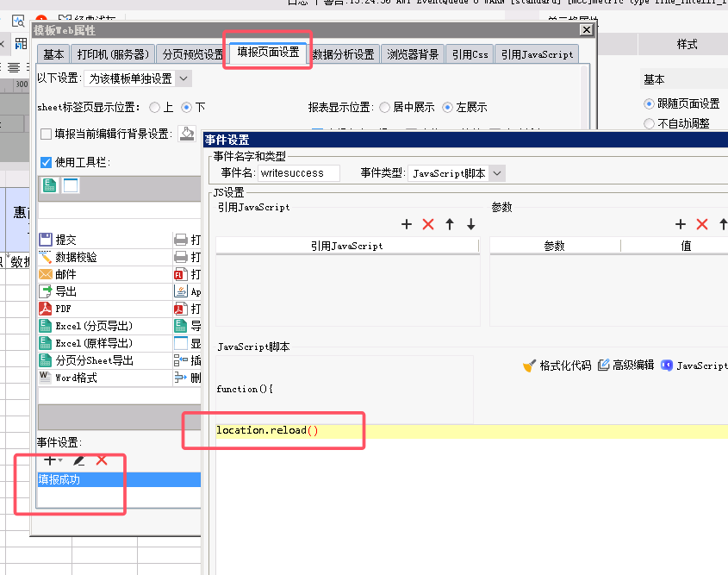The width and height of the screenshot is (728, 575).
Task: Click the 参数 column header
Action: click(555, 246)
